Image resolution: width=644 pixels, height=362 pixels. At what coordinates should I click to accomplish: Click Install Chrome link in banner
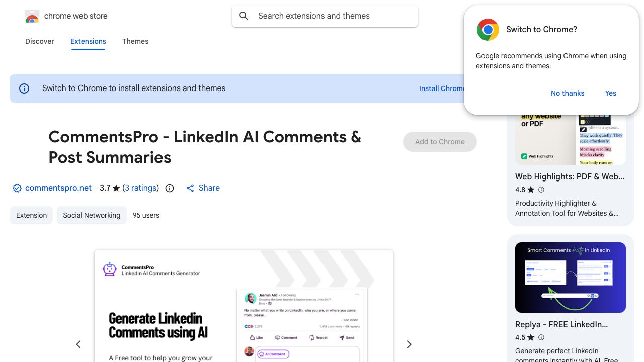(441, 88)
